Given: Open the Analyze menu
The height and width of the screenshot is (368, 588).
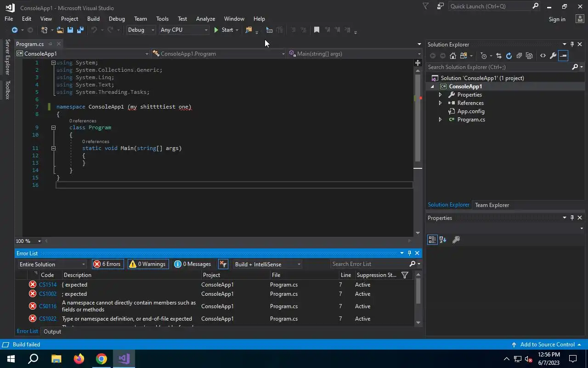Looking at the screenshot, I should coord(205,19).
